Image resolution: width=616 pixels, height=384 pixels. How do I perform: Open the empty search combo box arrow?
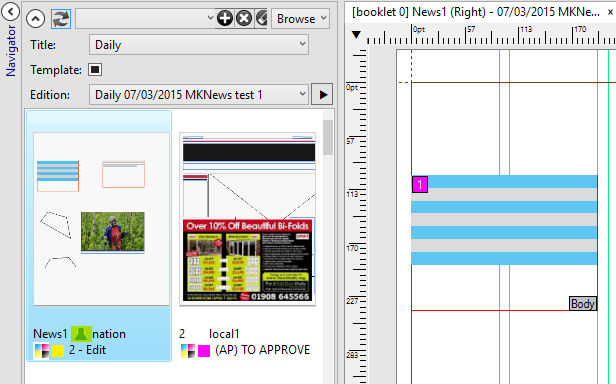pos(210,18)
